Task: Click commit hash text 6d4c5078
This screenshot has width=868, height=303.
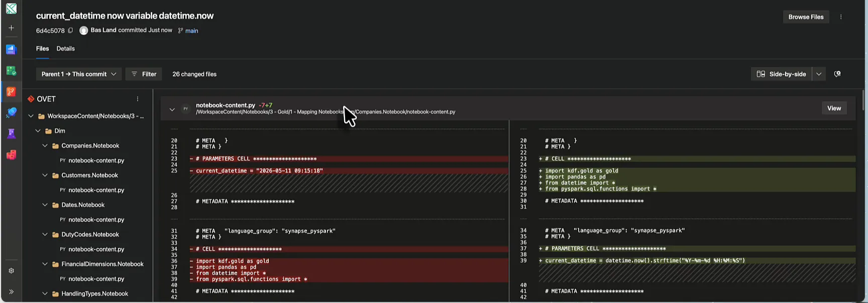Action: [50, 31]
